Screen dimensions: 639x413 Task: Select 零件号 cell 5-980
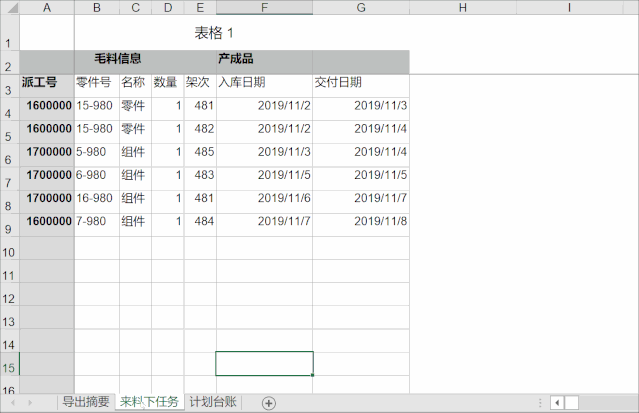pyautogui.click(x=97, y=155)
